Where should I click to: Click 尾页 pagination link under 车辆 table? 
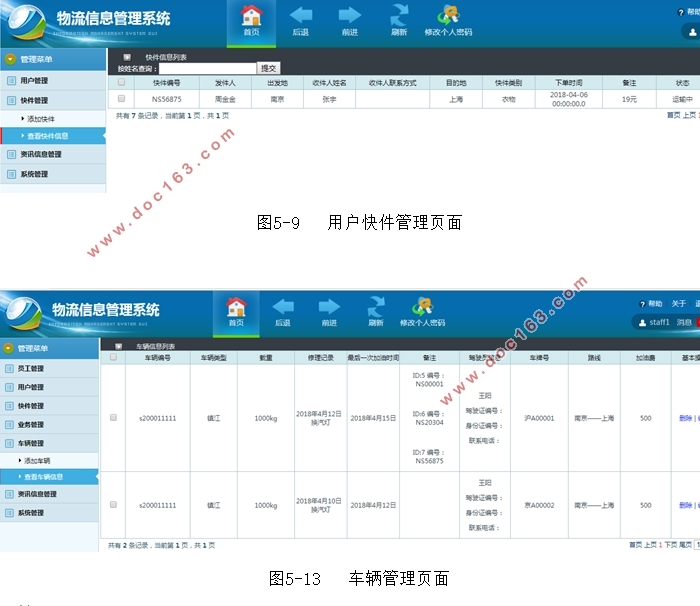(685, 545)
